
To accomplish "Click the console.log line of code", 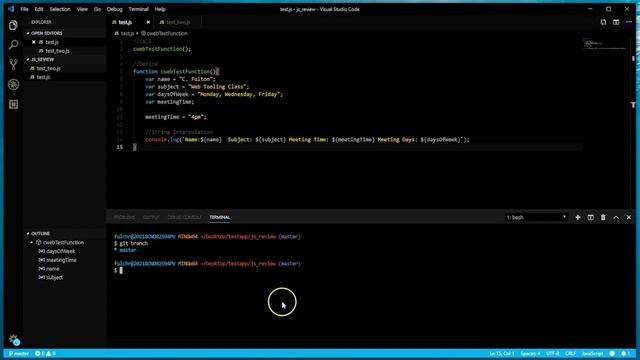I will coord(307,140).
